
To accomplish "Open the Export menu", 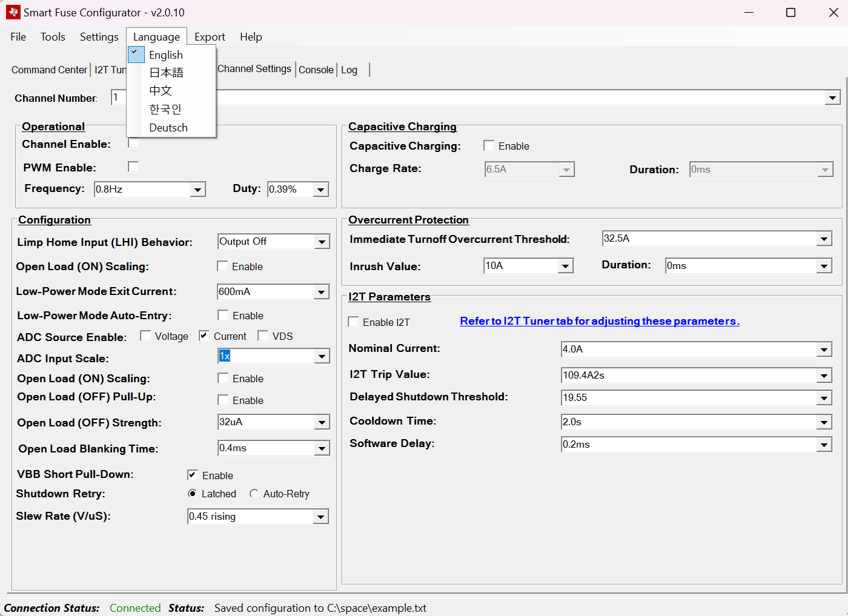I will coord(210,37).
